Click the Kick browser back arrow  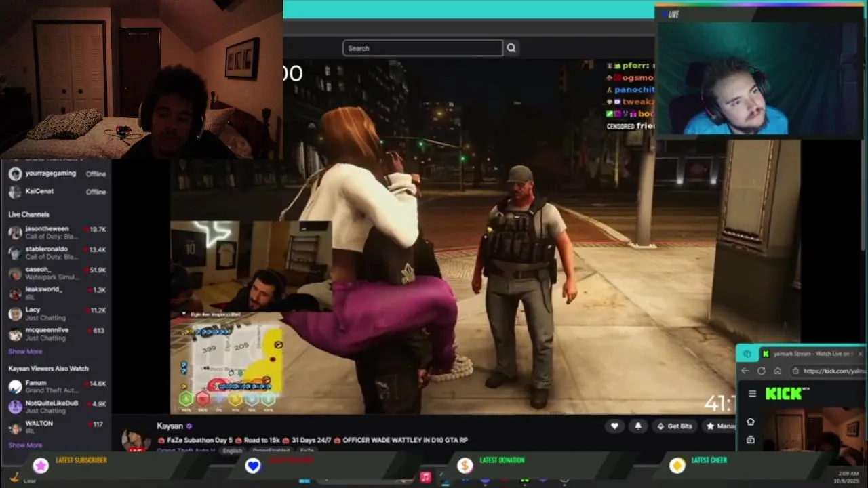(x=745, y=371)
